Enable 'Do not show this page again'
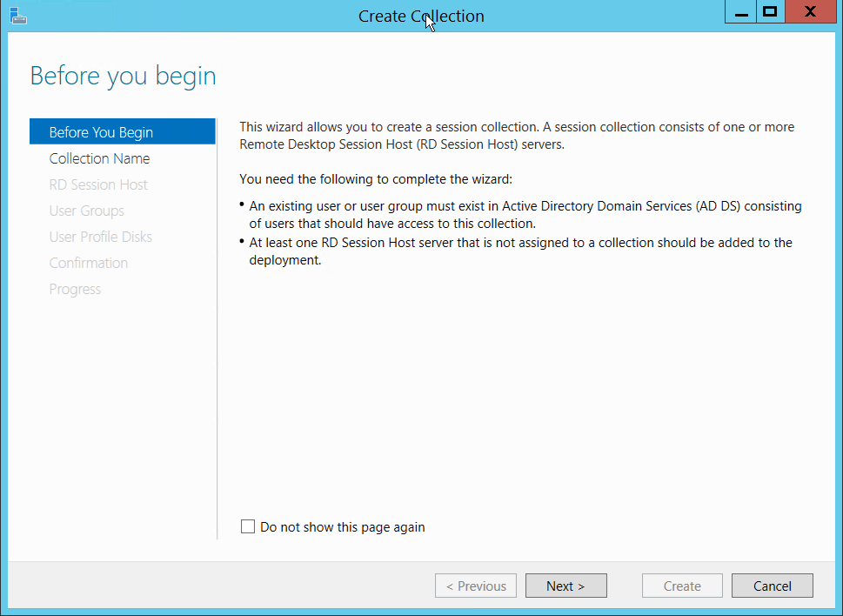The height and width of the screenshot is (616, 843). point(249,526)
